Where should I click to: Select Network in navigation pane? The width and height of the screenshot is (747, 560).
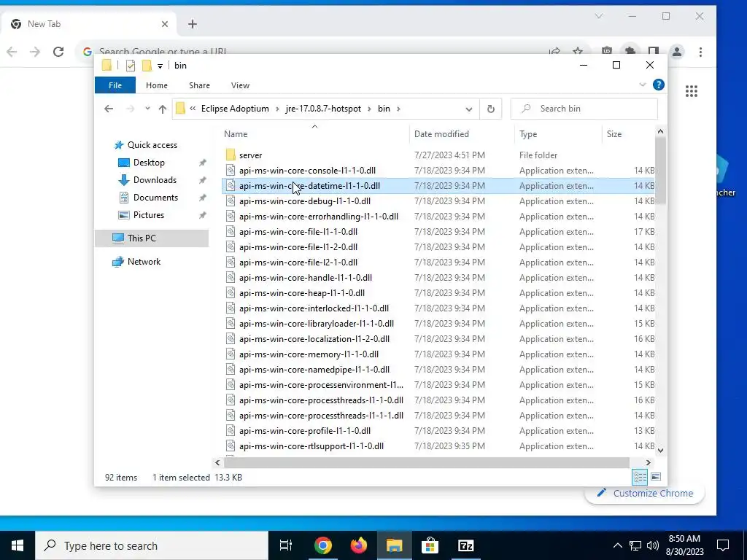(x=144, y=262)
